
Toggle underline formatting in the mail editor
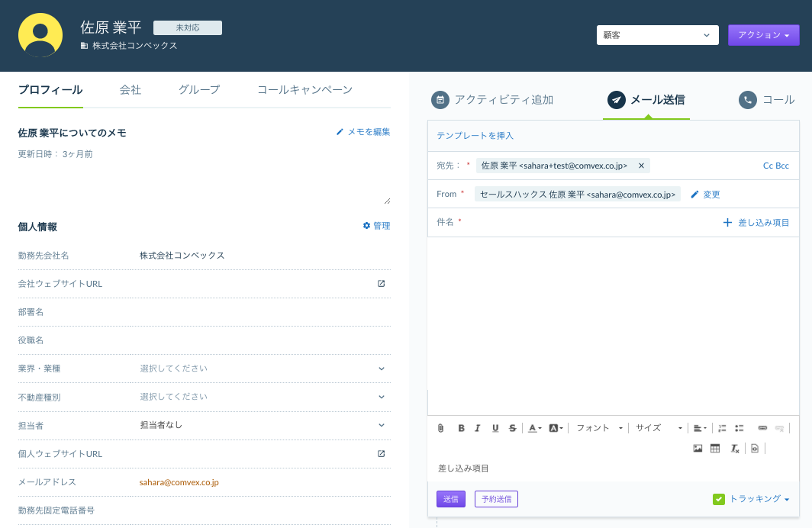click(x=495, y=428)
